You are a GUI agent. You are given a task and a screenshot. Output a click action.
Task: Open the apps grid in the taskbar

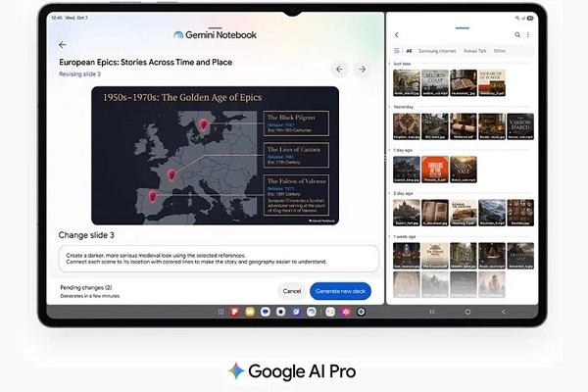tap(220, 312)
